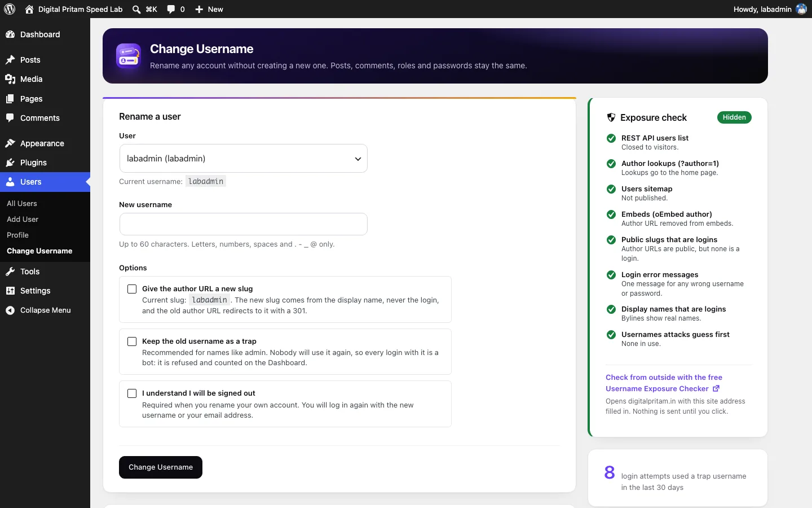Screen dimensions: 812x508
Task: Click Display names that are logins row
Action: pos(678,313)
